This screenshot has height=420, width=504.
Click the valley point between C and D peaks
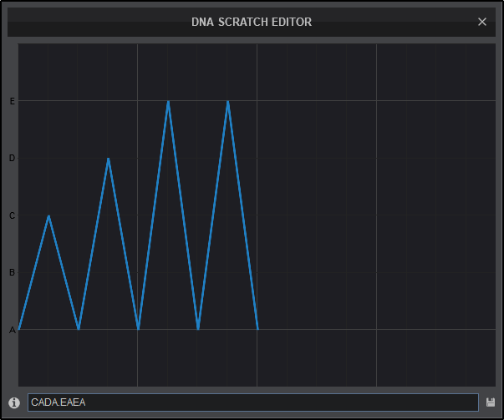[x=79, y=329]
